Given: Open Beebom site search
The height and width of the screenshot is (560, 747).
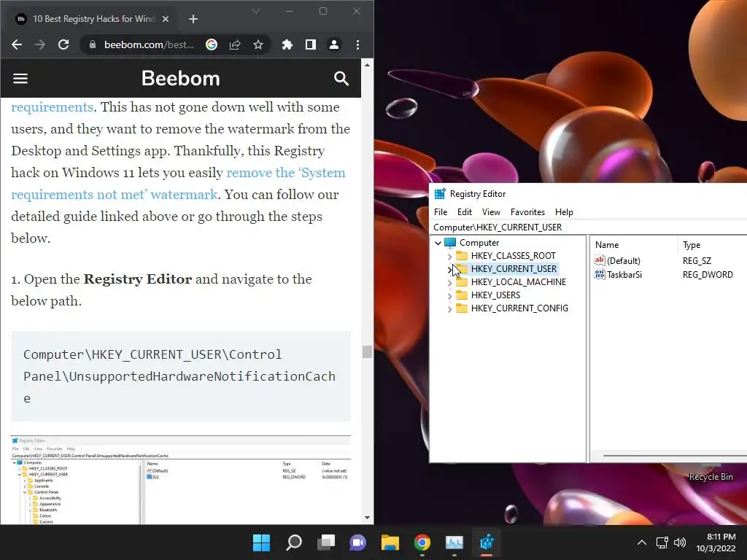Looking at the screenshot, I should coord(341,79).
